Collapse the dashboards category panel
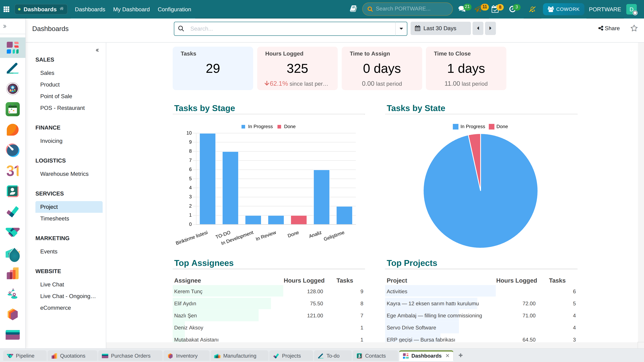The image size is (644, 362). [97, 50]
